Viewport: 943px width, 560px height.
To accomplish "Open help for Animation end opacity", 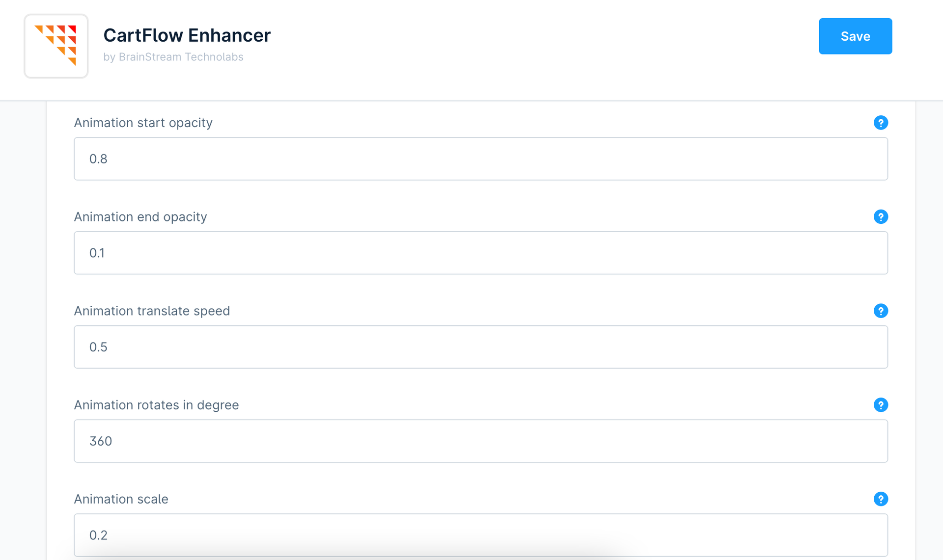I will (x=881, y=216).
